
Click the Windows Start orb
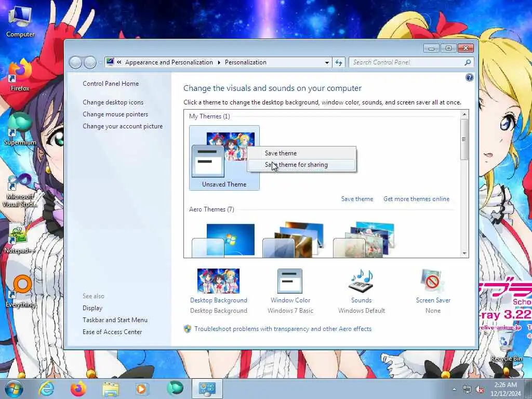[14, 389]
